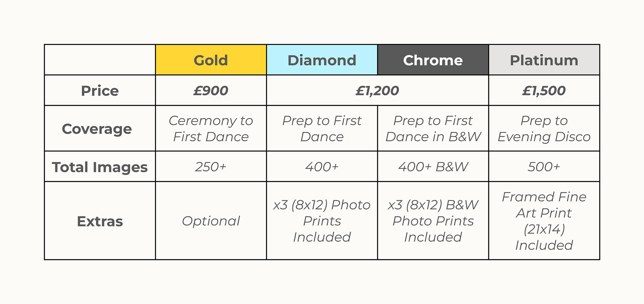Click the Extras row label
The width and height of the screenshot is (644, 304).
tap(100, 221)
